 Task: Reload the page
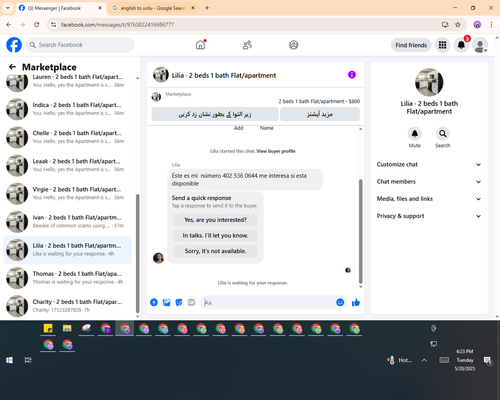[x=37, y=25]
